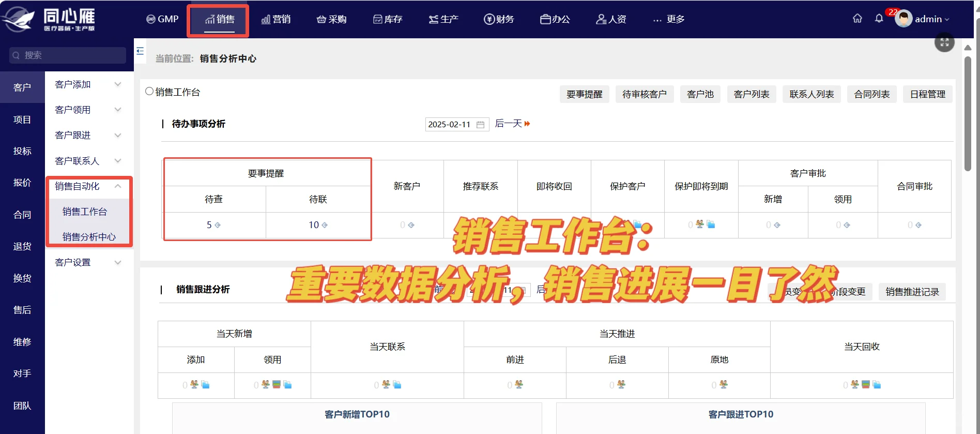The width and height of the screenshot is (980, 434).
Task: Expand the 客户添加 submenu
Action: click(118, 84)
